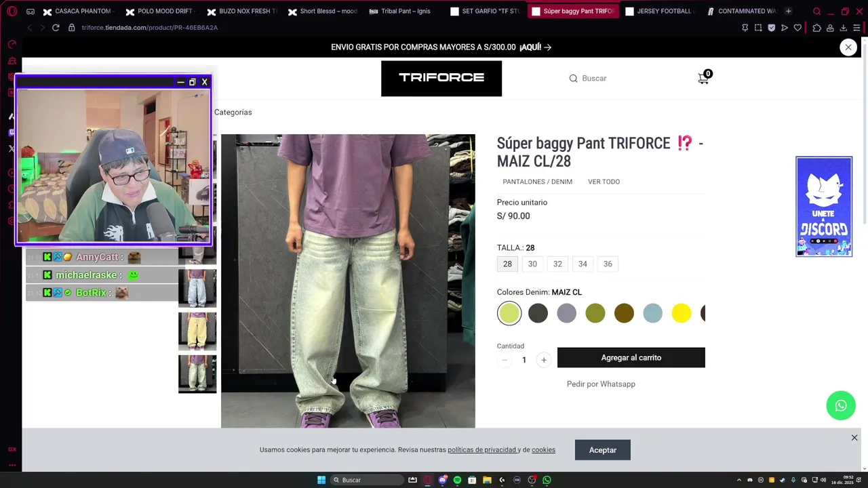This screenshot has height=488, width=868.
Task: Switch to POLO MOOD DRIFT tab
Action: coord(159,12)
